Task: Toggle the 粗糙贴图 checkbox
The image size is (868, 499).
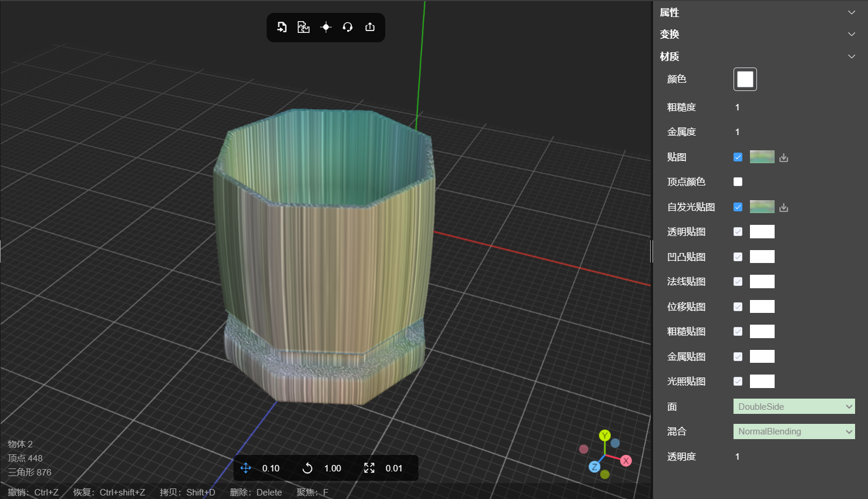Action: coord(738,332)
